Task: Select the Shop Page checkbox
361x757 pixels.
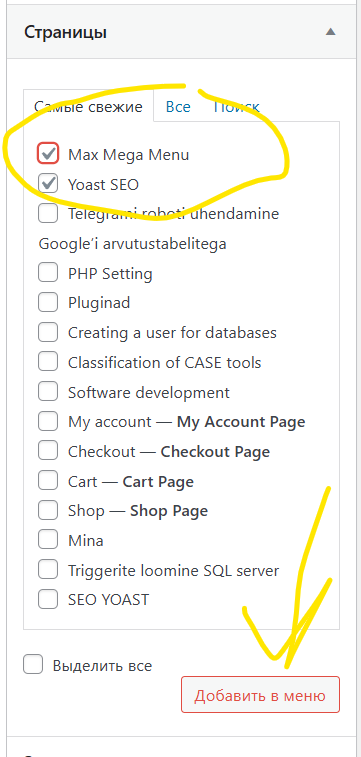Action: click(x=48, y=510)
